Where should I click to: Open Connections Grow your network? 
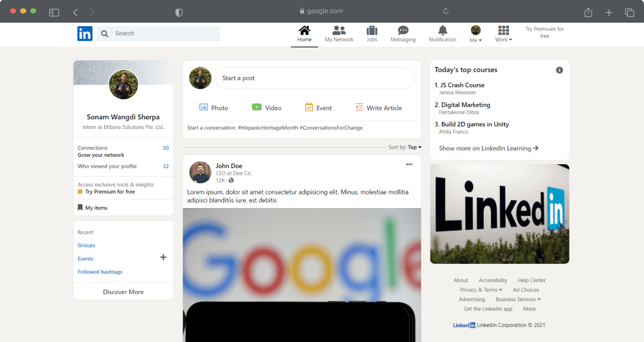click(123, 151)
